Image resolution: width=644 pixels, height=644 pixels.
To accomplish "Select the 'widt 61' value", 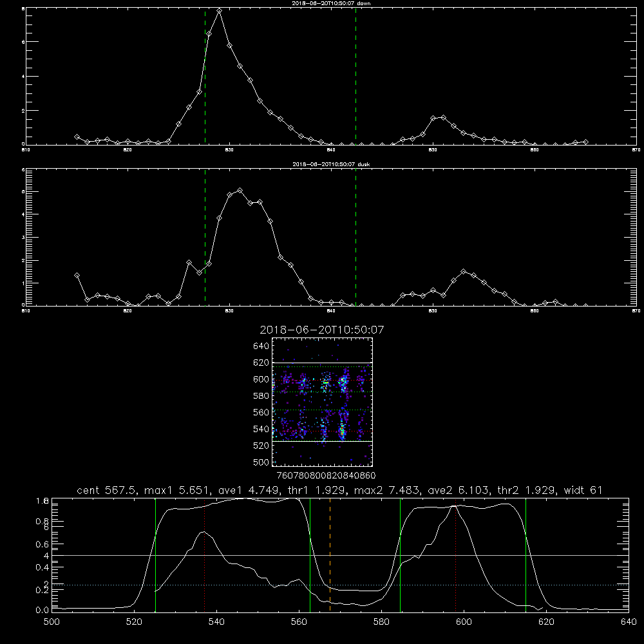I will click(583, 490).
